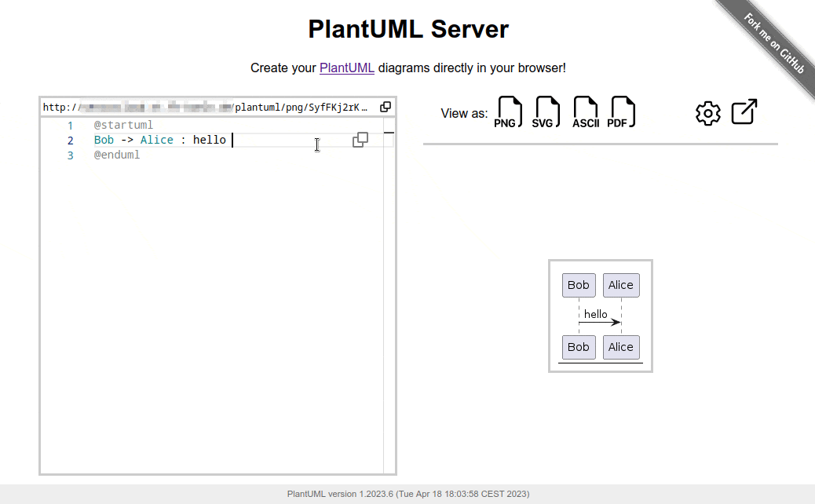Open the Fork me on GitHub ribbon
This screenshot has height=504, width=815.
tap(774, 43)
